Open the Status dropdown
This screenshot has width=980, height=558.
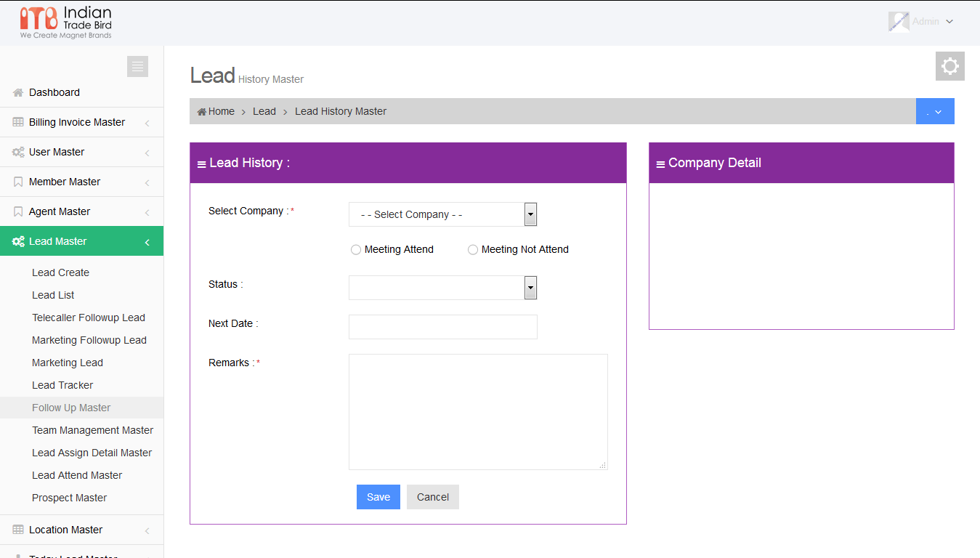point(442,288)
